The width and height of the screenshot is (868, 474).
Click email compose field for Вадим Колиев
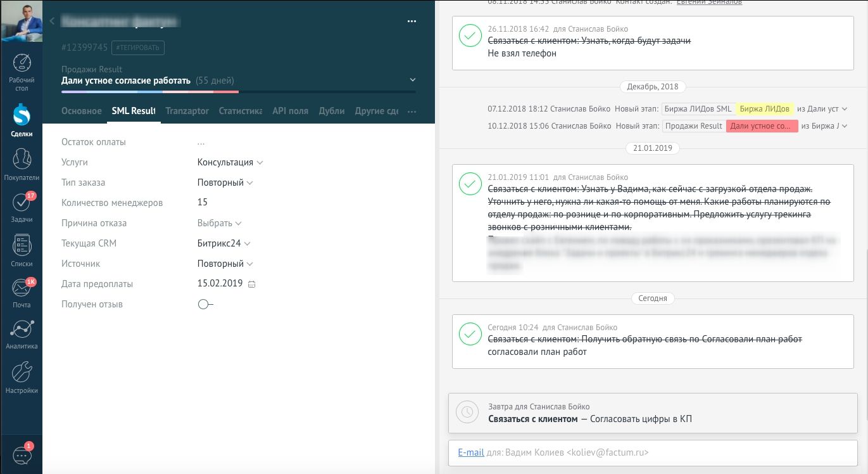[653, 452]
